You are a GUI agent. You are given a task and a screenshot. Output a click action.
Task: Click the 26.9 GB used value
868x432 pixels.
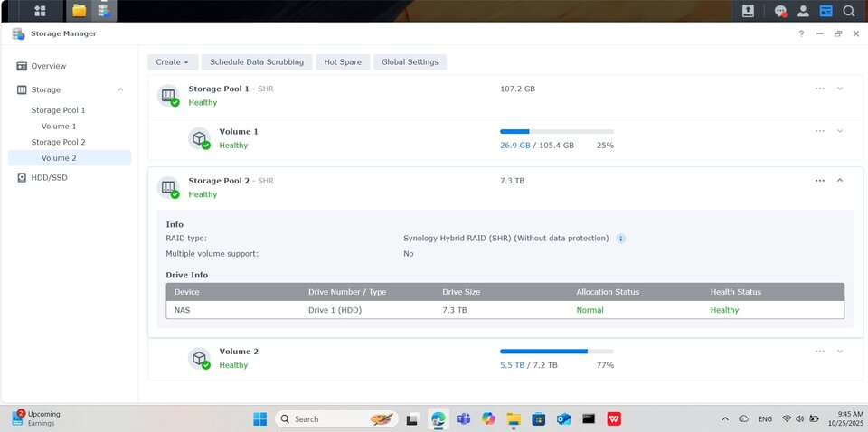514,146
